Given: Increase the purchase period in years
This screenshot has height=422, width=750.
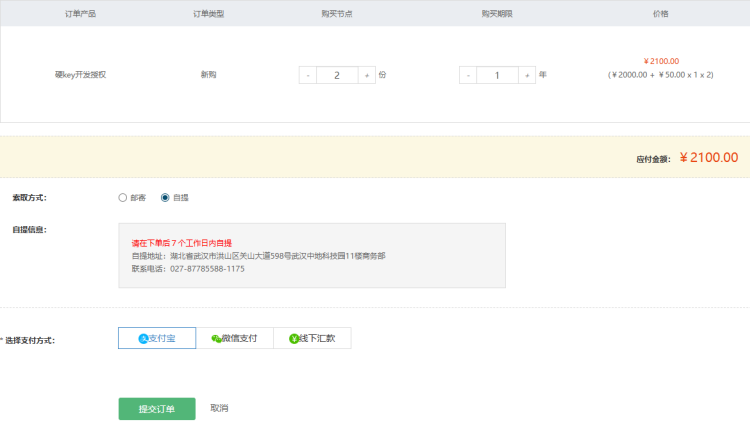Looking at the screenshot, I should click(x=527, y=75).
